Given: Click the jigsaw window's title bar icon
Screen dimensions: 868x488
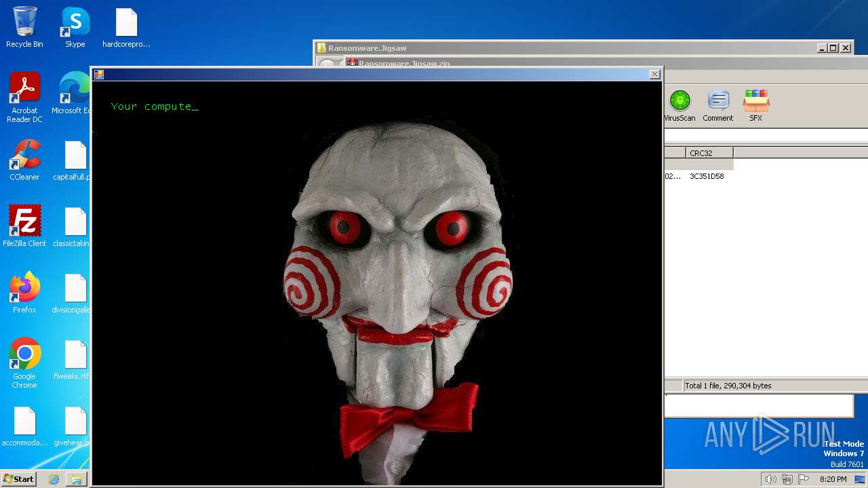Looking at the screenshot, I should point(99,75).
